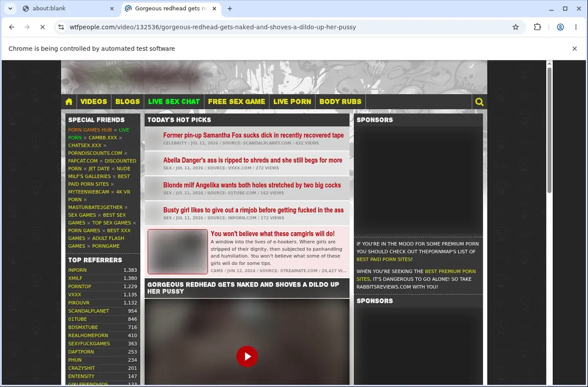This screenshot has width=588, height=387.
Task: Select PORNTOP in Top Referrers
Action: point(79,287)
